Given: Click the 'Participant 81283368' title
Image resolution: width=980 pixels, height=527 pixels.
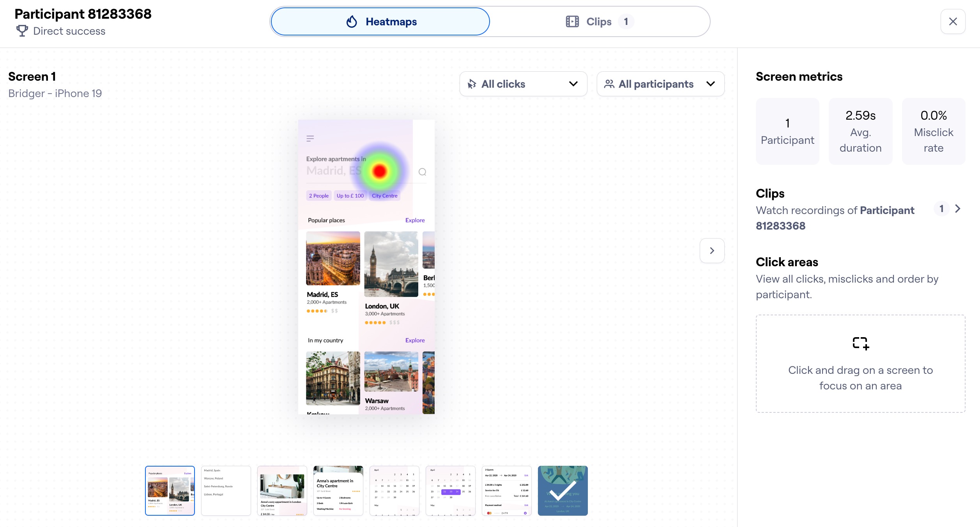Looking at the screenshot, I should [x=83, y=14].
